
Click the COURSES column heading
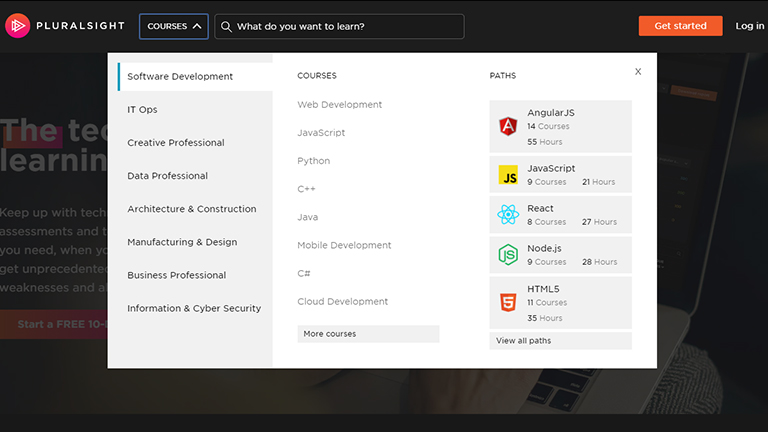pyautogui.click(x=317, y=75)
